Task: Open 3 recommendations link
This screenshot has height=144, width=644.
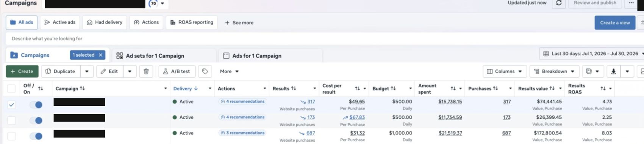Action: coord(242,133)
